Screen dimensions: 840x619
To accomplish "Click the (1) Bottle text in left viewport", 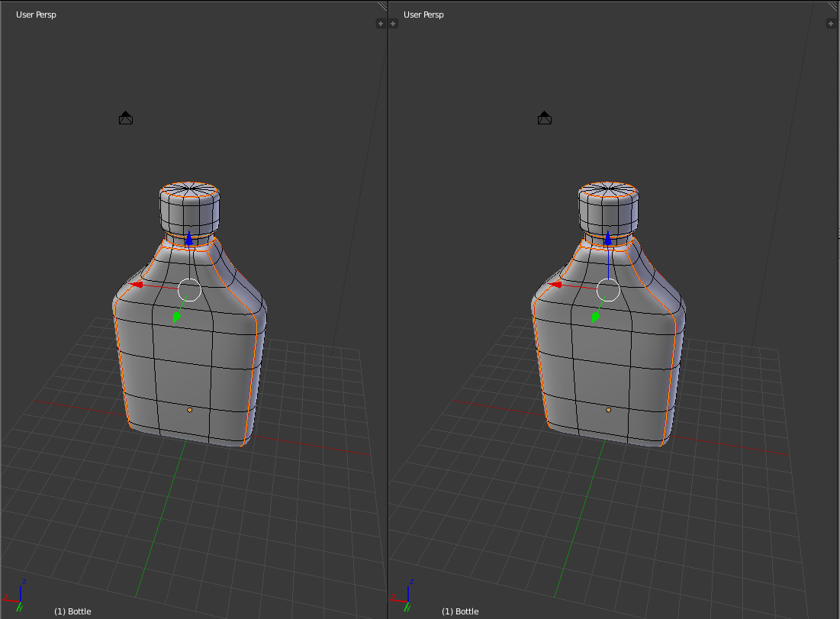I will coord(72,611).
